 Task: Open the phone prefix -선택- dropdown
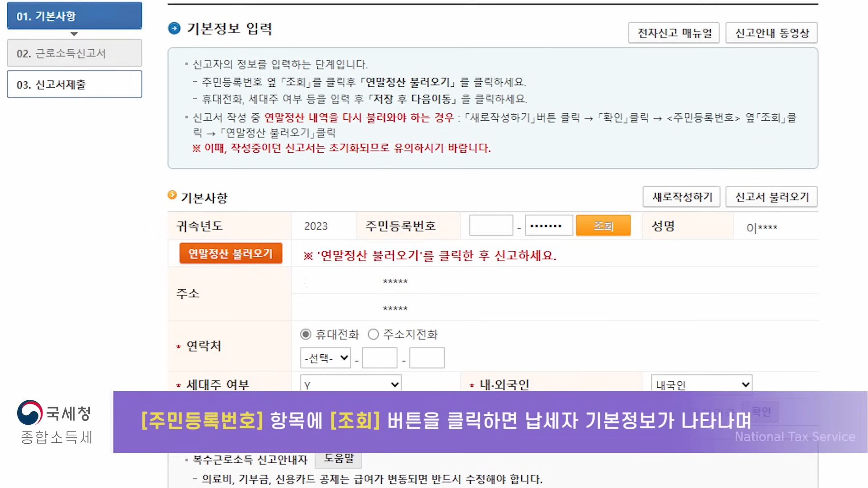(325, 358)
